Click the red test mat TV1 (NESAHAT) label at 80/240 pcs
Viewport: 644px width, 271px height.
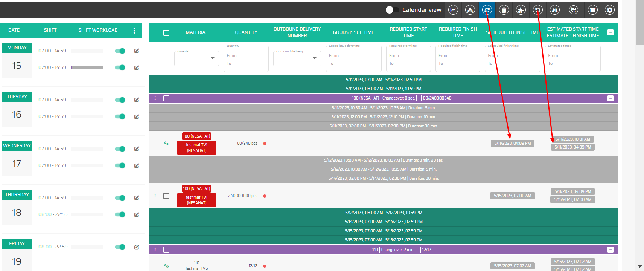click(x=196, y=148)
